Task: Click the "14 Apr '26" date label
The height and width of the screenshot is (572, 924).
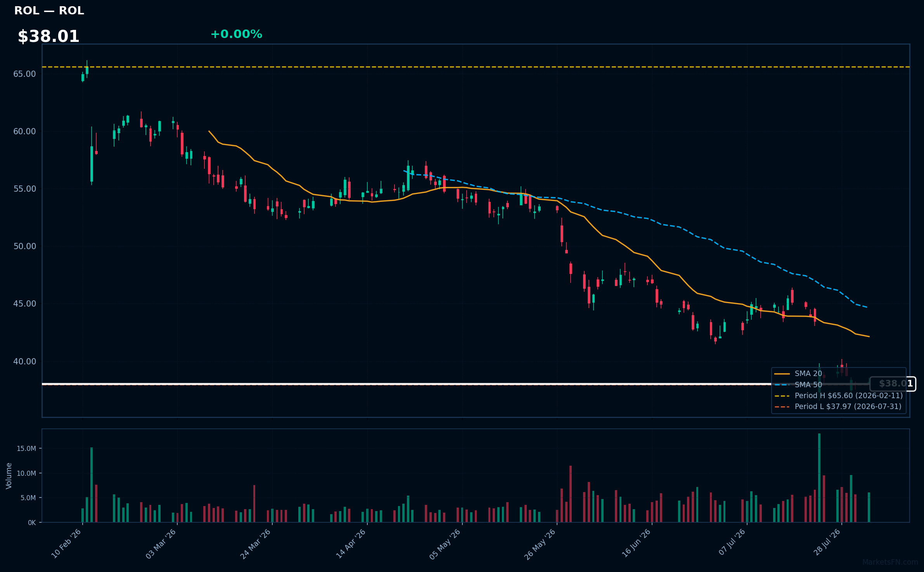Action: pos(351,544)
